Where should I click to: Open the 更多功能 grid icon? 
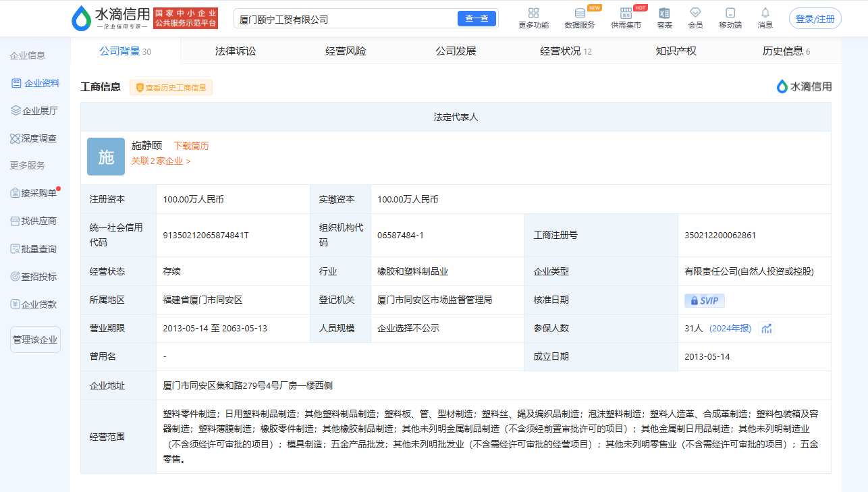[x=533, y=13]
